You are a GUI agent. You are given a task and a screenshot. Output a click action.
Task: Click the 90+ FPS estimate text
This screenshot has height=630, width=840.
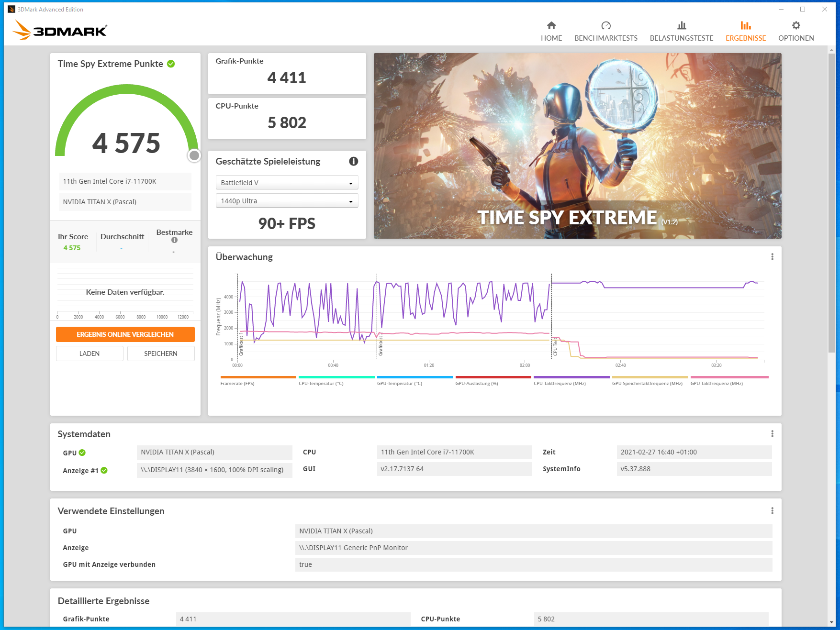pos(287,223)
